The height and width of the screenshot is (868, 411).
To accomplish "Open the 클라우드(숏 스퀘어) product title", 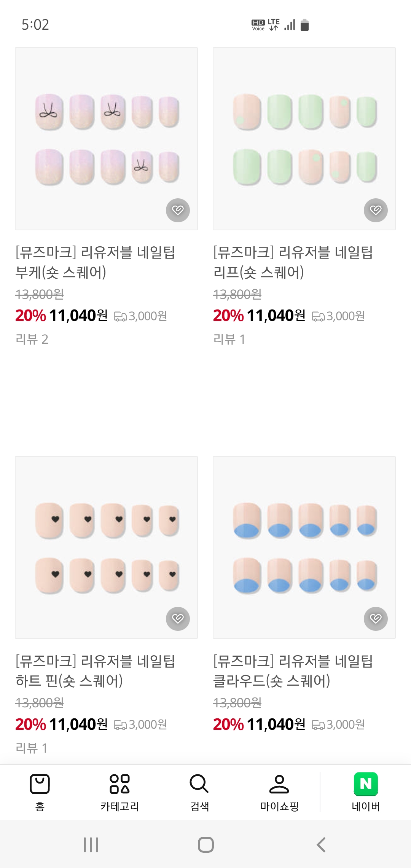I will (x=293, y=671).
